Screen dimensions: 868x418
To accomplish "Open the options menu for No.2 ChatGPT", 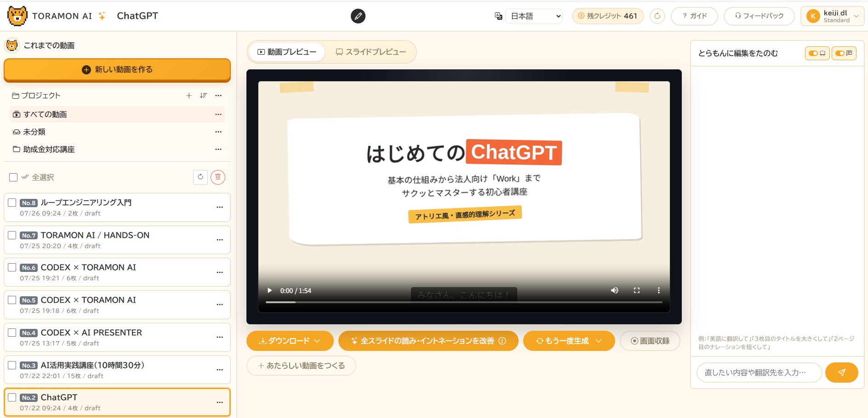I will click(220, 402).
